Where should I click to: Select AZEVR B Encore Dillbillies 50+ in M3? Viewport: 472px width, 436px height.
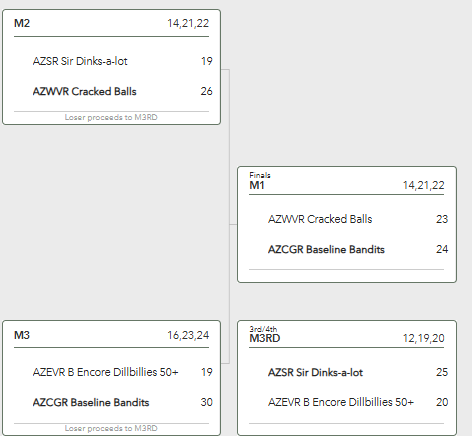click(x=105, y=372)
